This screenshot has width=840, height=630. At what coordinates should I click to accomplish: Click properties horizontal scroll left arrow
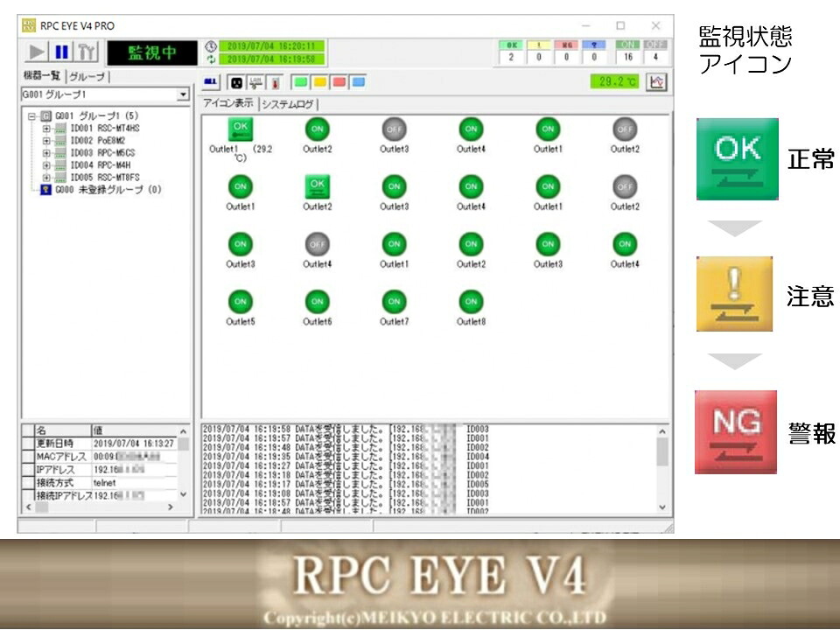coord(28,507)
